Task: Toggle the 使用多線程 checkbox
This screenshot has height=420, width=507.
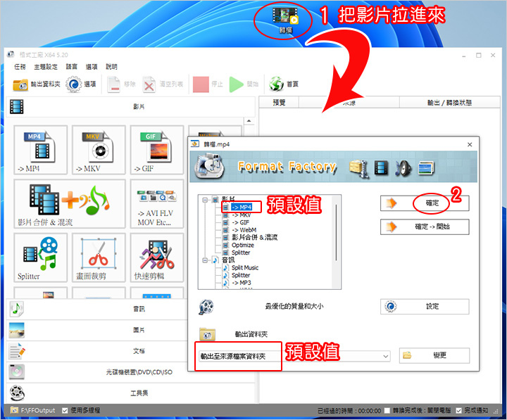Action: (65, 411)
